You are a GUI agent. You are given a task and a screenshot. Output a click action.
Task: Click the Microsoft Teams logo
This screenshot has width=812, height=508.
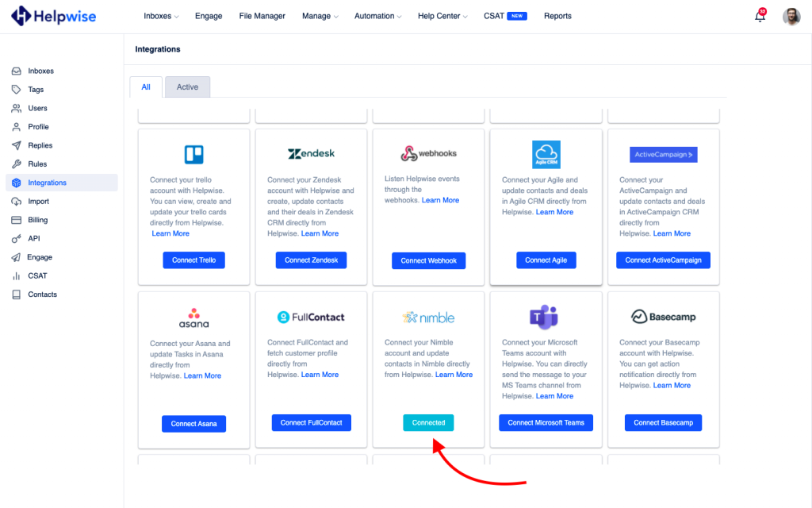pyautogui.click(x=544, y=317)
